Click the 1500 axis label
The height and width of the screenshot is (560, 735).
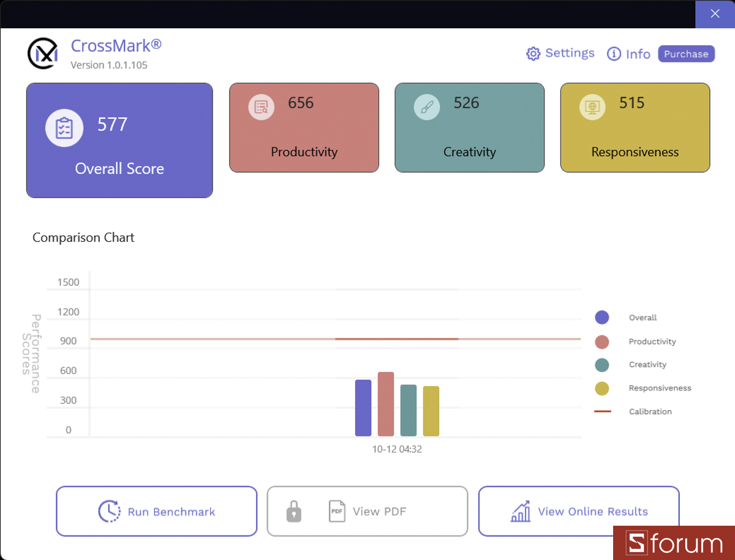[x=69, y=282]
